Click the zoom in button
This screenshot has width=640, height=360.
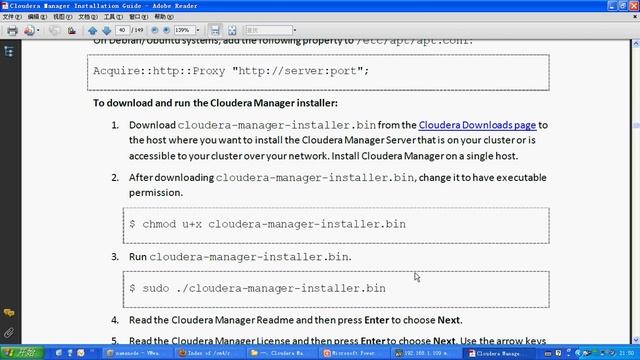click(167, 30)
